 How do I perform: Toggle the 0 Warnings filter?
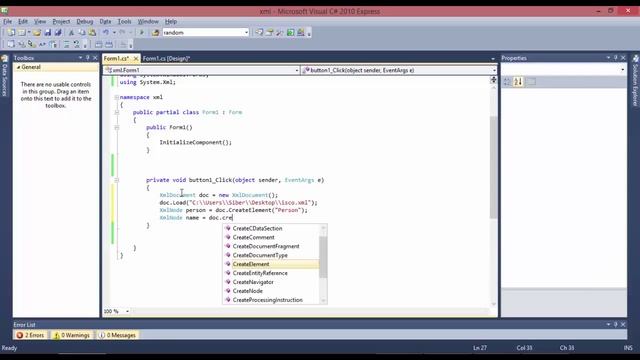(x=72, y=335)
